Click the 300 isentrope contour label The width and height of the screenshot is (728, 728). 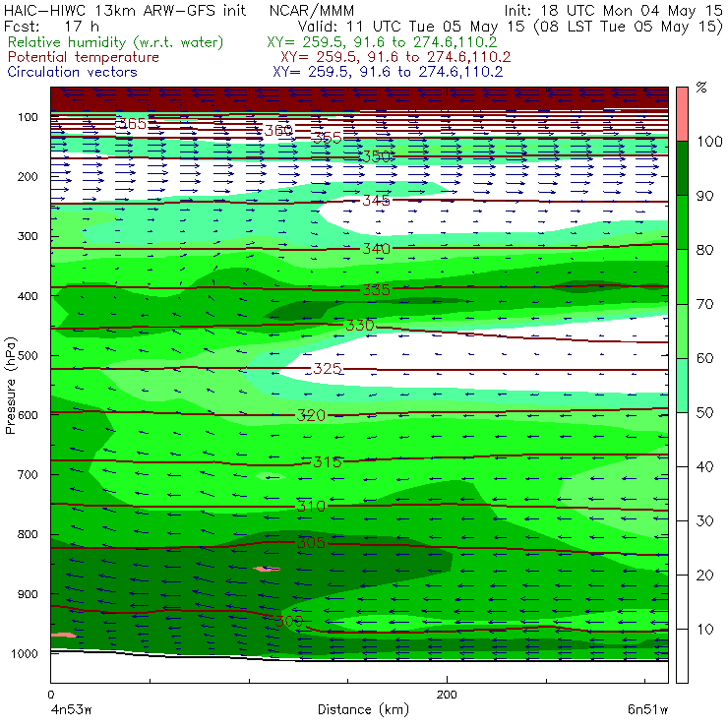(x=289, y=621)
